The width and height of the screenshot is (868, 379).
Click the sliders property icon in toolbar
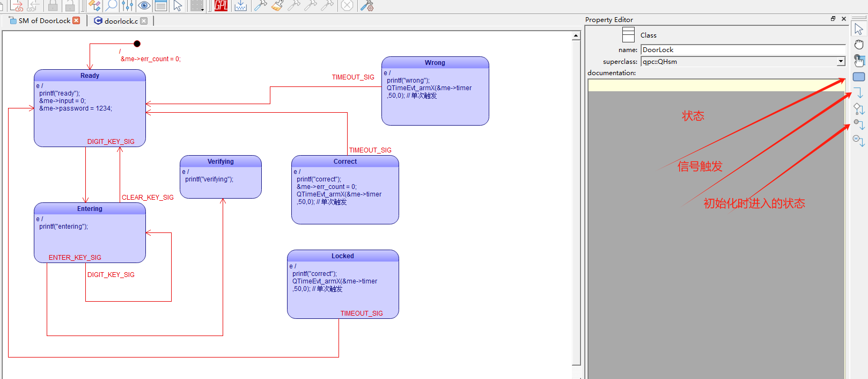(x=128, y=6)
